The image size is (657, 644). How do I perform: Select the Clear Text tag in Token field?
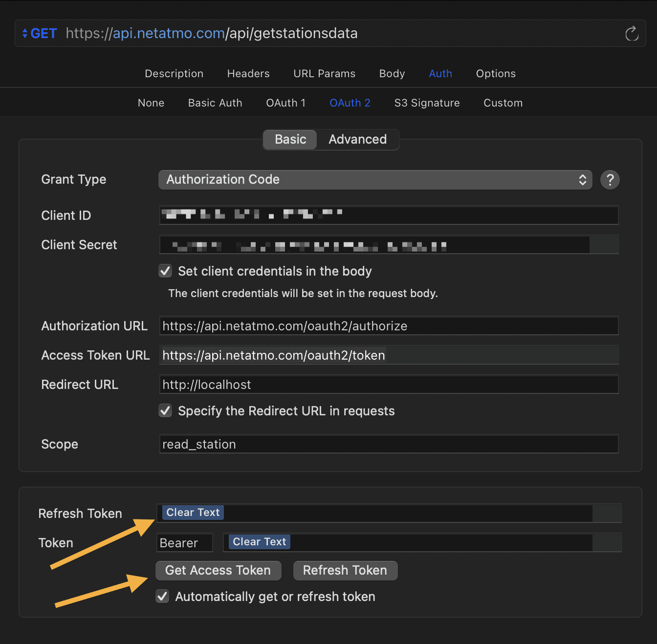coord(260,541)
